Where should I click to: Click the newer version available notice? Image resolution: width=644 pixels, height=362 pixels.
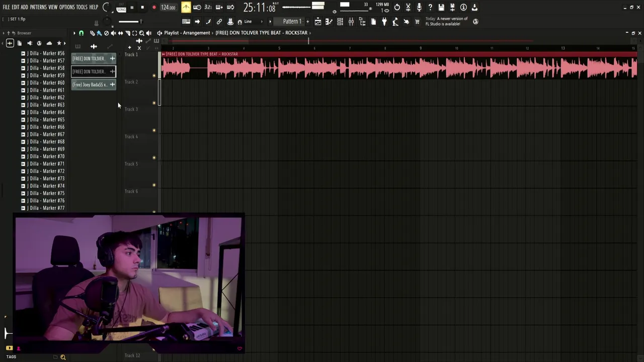pos(447,21)
